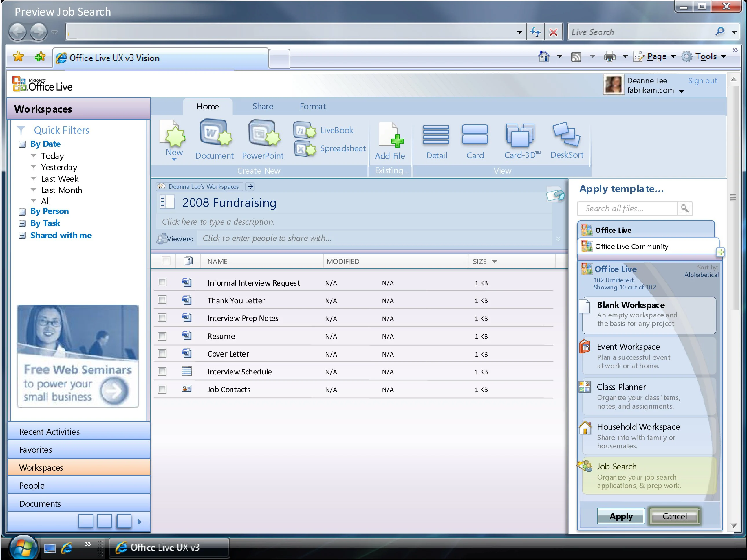Check the Job Contacts checkbox
The height and width of the screenshot is (560, 747).
click(x=162, y=389)
